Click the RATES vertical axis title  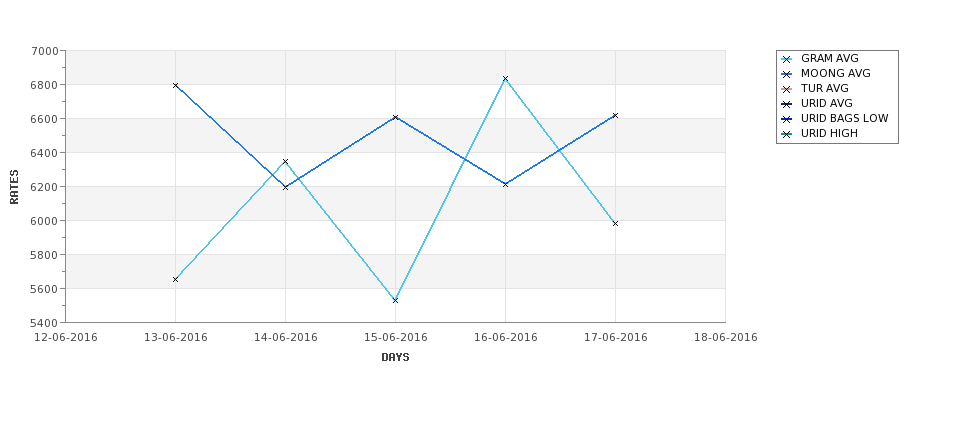14,187
